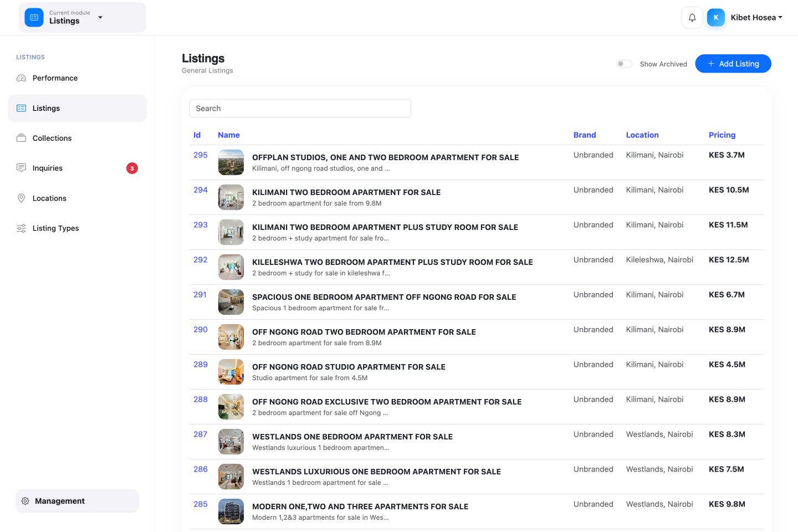Open Listing Types in the sidebar
This screenshot has width=798, height=532.
point(77,228)
